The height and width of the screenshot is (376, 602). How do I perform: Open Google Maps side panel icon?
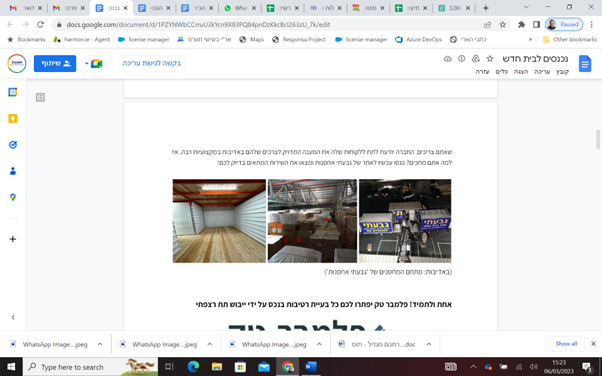click(x=13, y=197)
